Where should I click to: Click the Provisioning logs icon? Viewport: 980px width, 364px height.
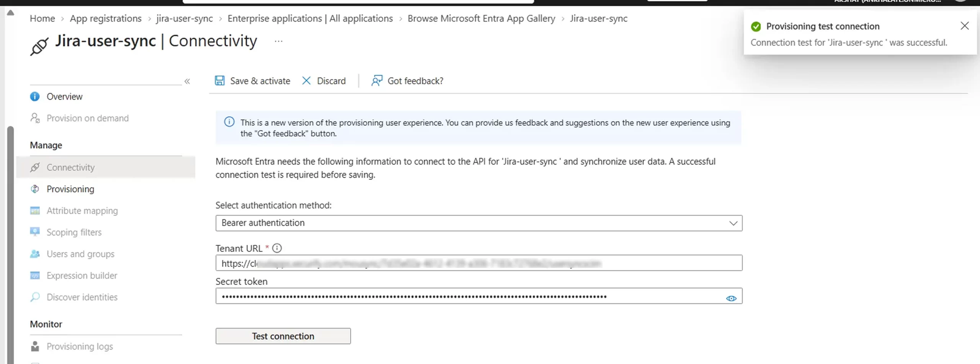tap(35, 346)
